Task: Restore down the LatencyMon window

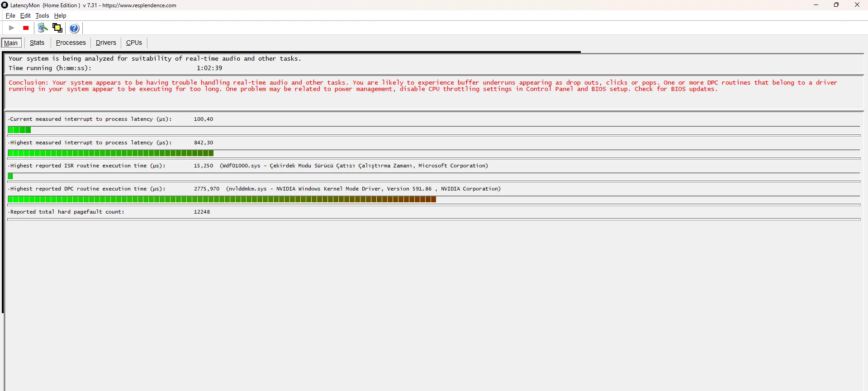Action: 836,5
